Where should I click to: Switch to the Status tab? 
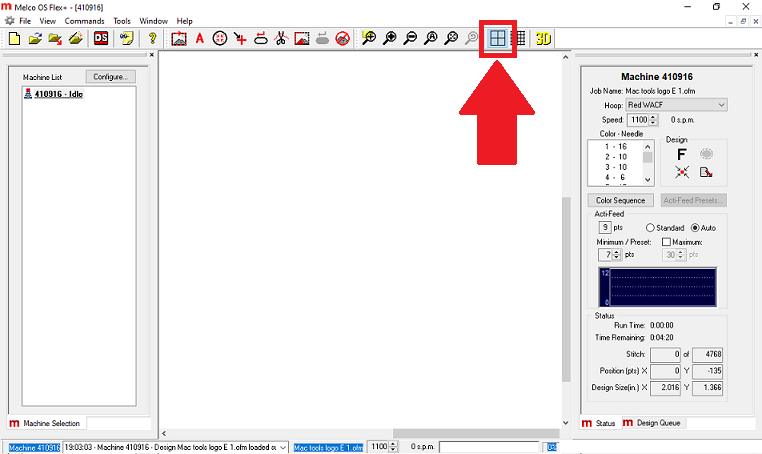coord(599,423)
